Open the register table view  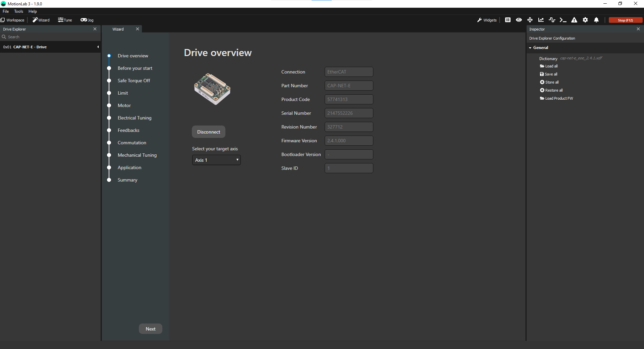pyautogui.click(x=507, y=20)
